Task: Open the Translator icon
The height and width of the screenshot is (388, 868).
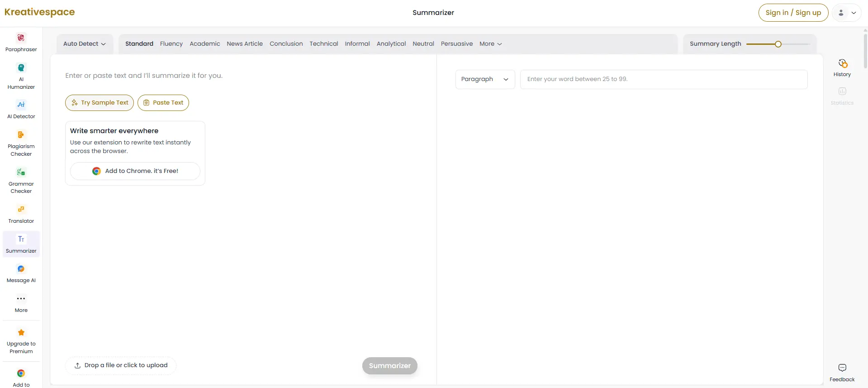Action: click(x=21, y=209)
